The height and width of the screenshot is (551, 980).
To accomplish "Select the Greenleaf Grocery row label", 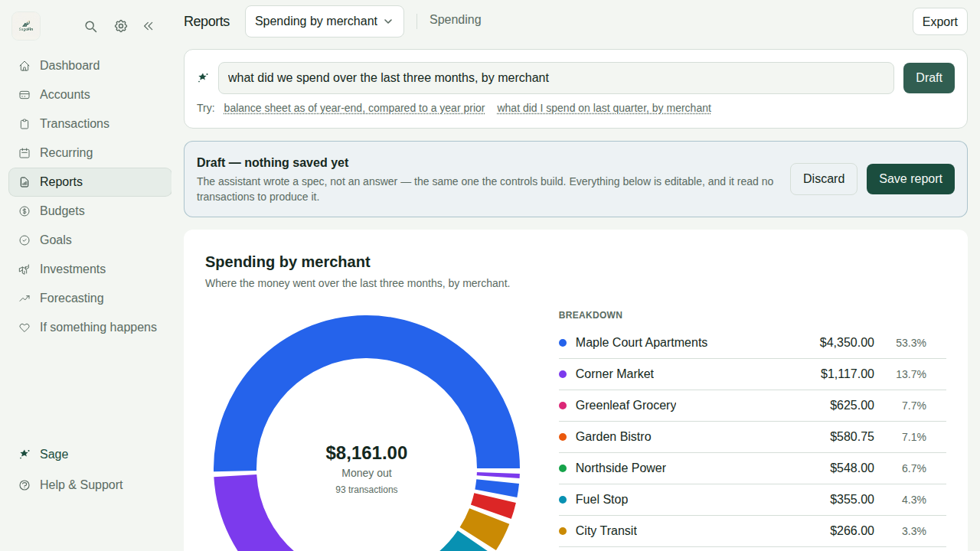I will pyautogui.click(x=626, y=406).
